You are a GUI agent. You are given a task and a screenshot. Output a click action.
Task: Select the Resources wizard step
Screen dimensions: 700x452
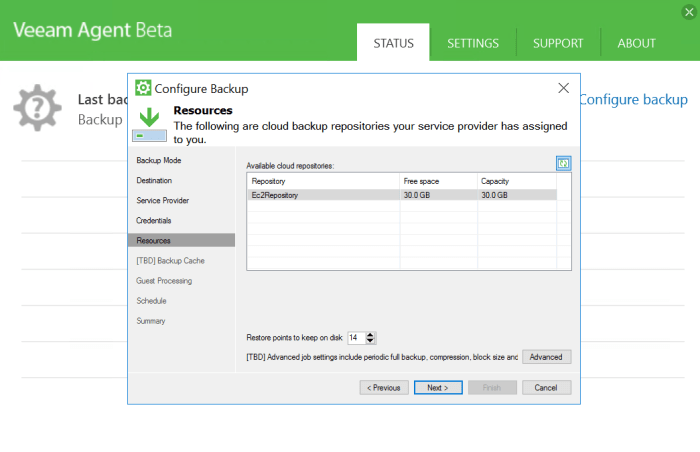(181, 240)
